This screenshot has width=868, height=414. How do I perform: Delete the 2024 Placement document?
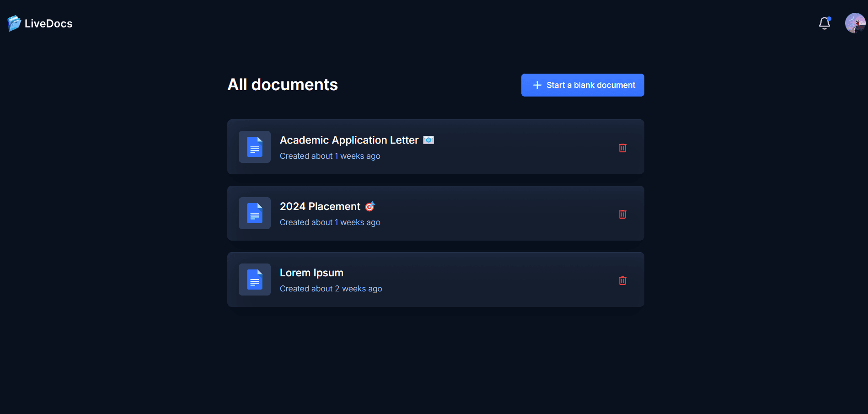pyautogui.click(x=622, y=214)
